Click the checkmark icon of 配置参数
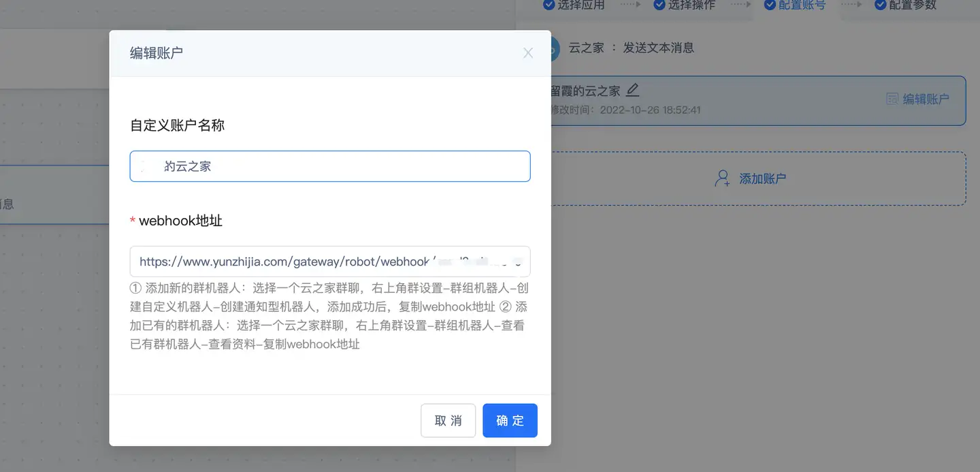 tap(881, 5)
